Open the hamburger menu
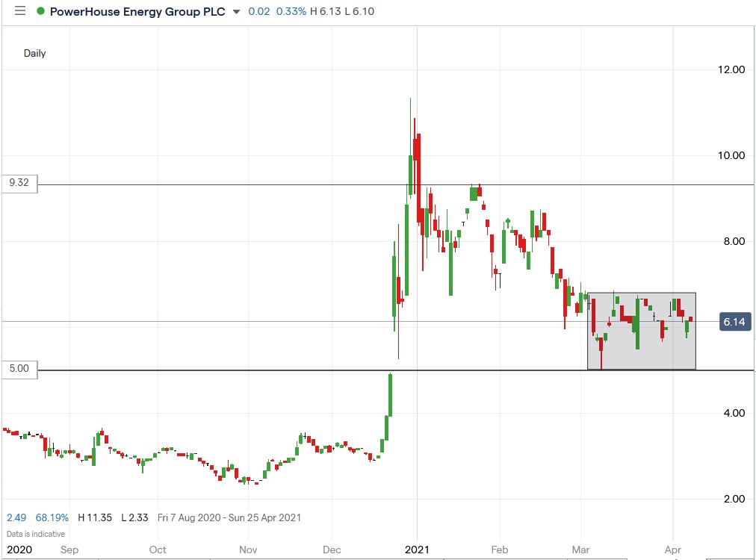Viewport: 756px width, 560px height. point(20,10)
